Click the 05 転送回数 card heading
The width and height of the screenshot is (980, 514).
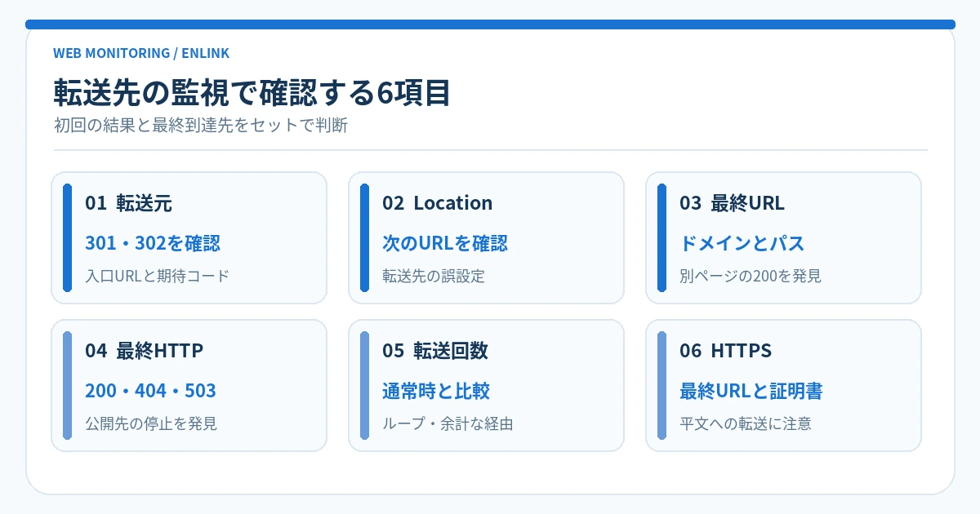point(435,351)
